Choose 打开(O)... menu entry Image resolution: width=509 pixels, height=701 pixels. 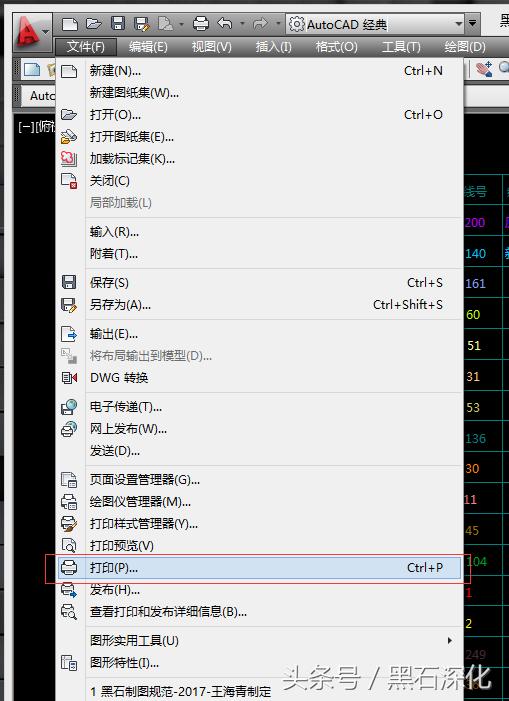tap(260, 115)
